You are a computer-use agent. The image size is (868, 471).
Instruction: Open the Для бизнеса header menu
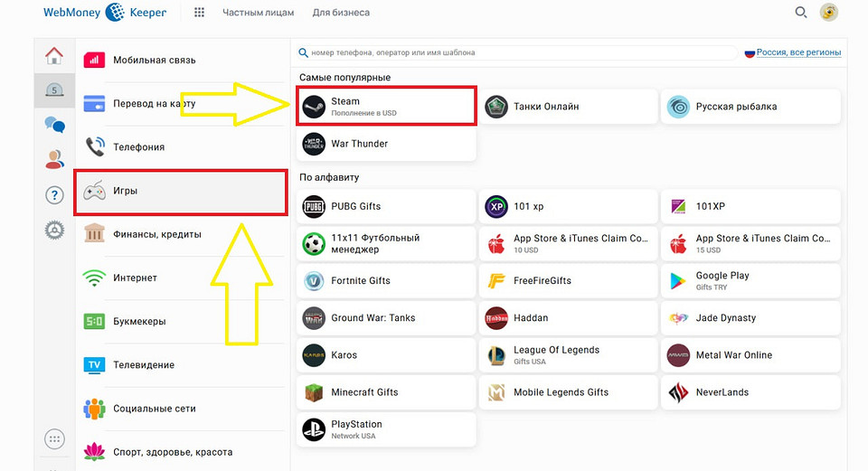tap(341, 13)
